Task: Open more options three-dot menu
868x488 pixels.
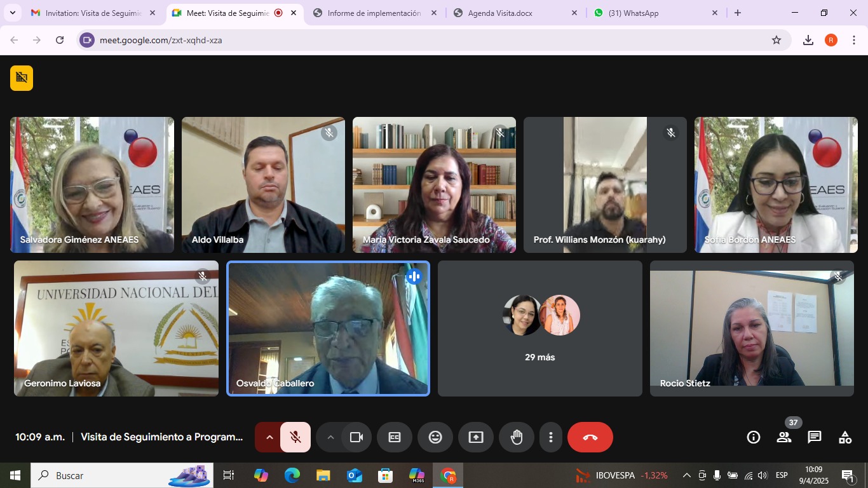Action: tap(551, 437)
